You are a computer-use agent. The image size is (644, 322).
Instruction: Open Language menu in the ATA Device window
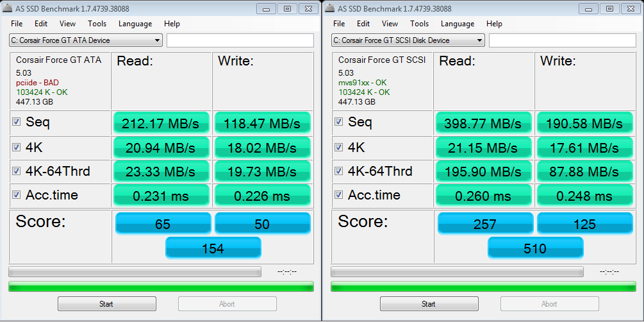tap(135, 24)
